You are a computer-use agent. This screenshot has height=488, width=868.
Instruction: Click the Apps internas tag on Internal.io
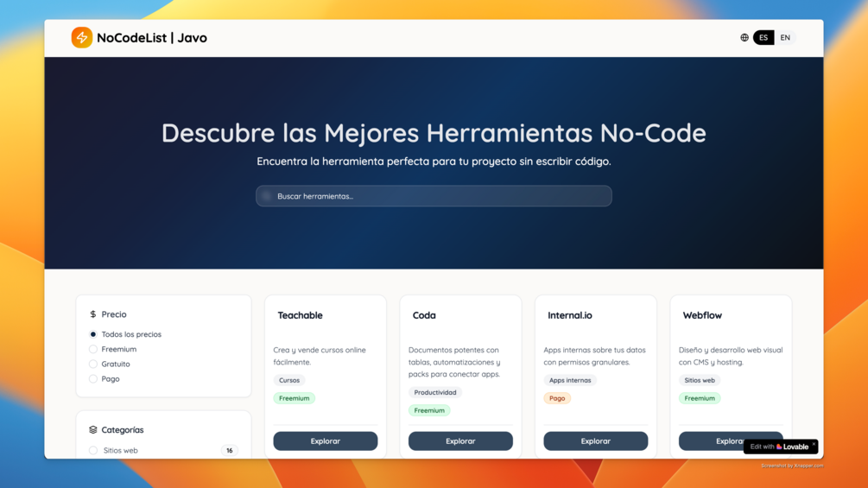(x=570, y=380)
